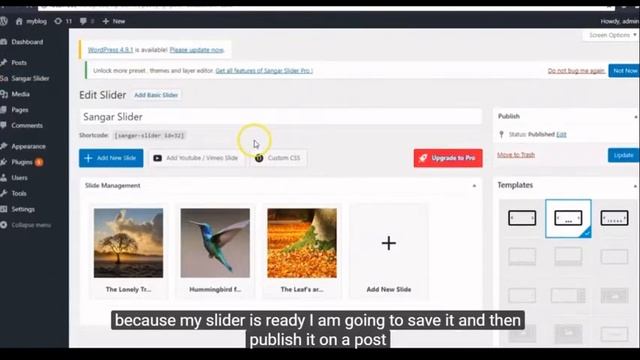Open the Pages menu item

pos(20,110)
